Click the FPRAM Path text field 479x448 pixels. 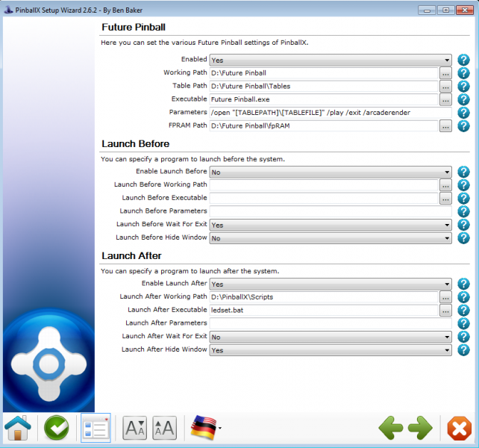click(x=324, y=125)
